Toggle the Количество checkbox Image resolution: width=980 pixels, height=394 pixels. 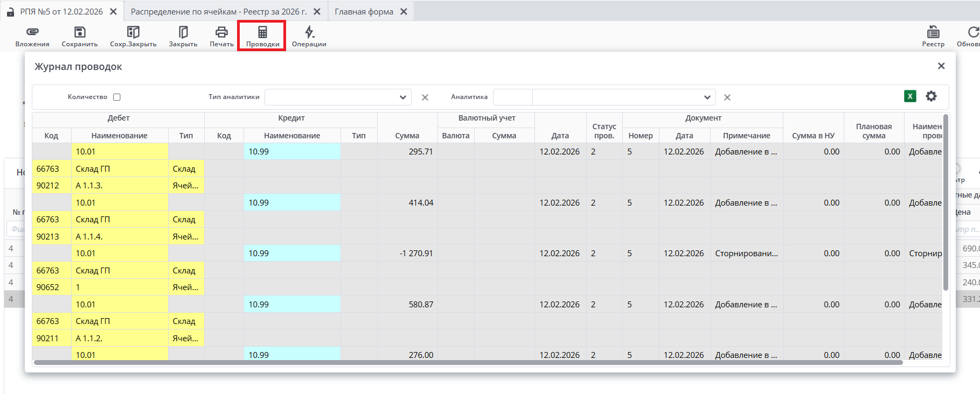(x=117, y=97)
